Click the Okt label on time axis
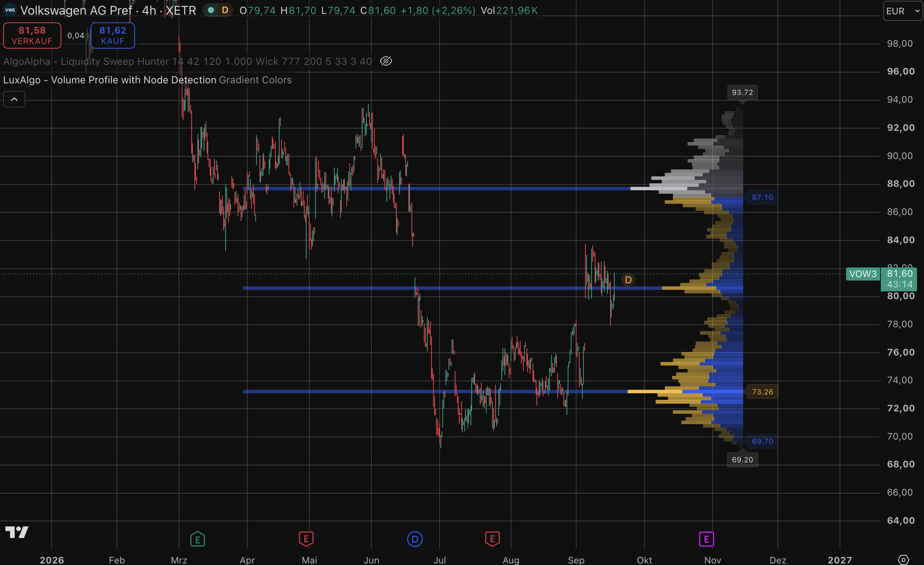Screen dimensions: 924x565 coord(644,560)
